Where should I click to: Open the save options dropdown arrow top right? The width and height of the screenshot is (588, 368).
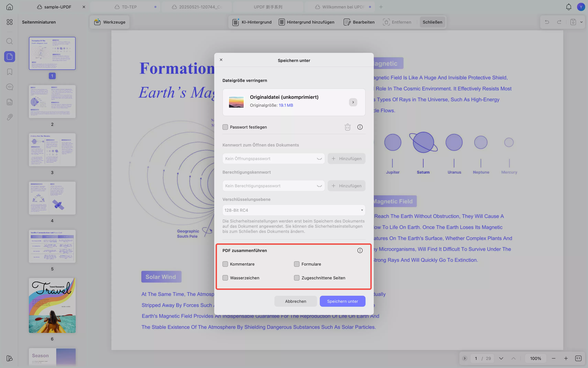(x=581, y=22)
